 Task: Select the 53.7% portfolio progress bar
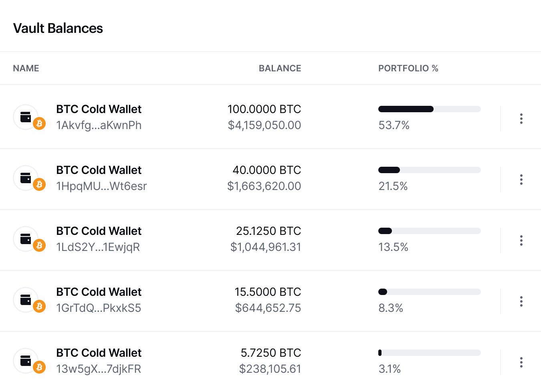(429, 109)
